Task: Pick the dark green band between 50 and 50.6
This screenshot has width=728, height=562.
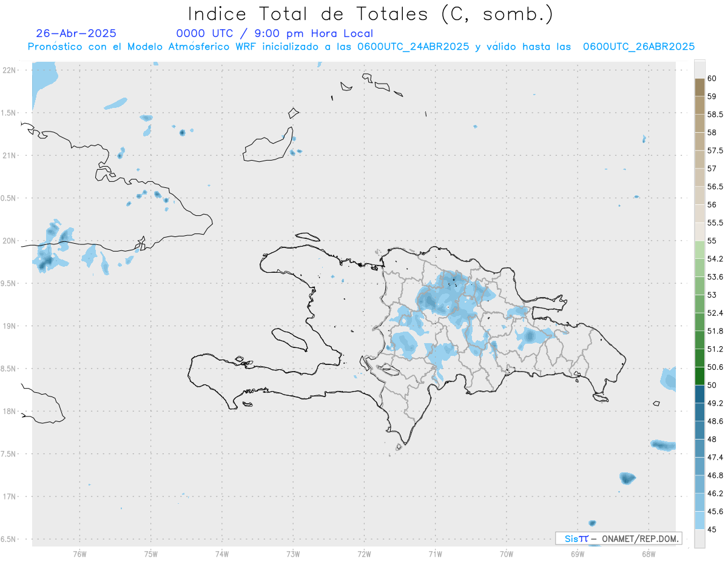Action: (x=699, y=376)
